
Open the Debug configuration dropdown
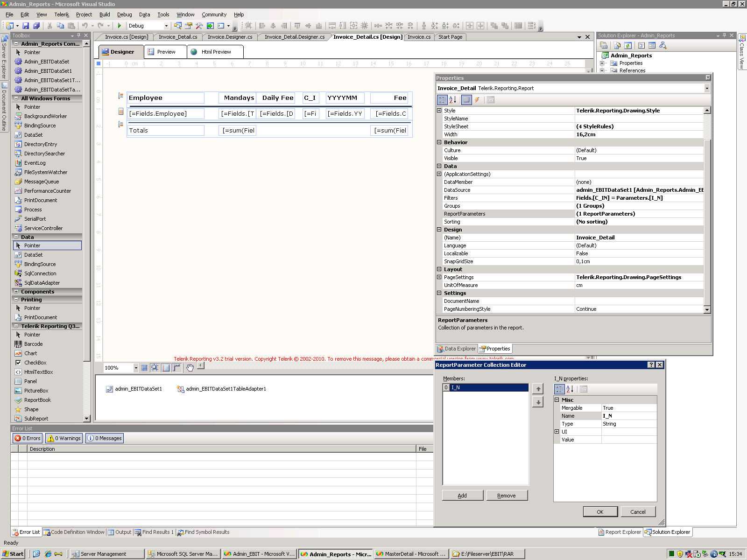click(x=166, y=26)
